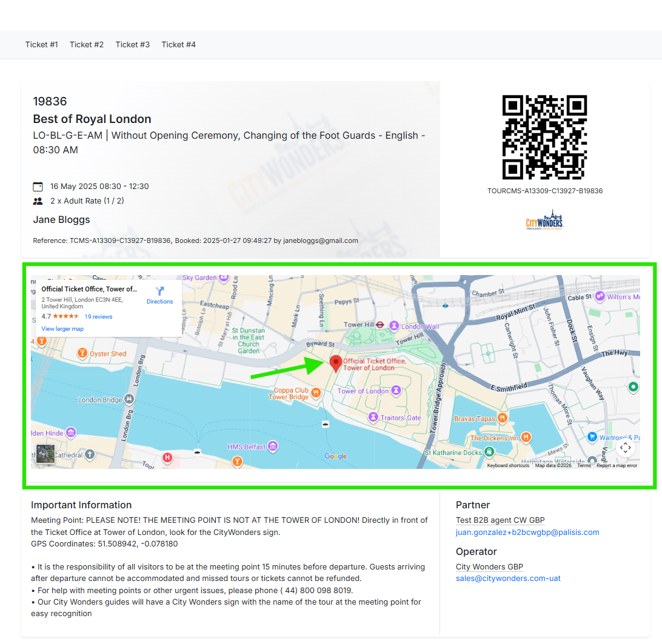The width and height of the screenshot is (662, 644).
Task: Click the ticket QR code
Action: [544, 137]
